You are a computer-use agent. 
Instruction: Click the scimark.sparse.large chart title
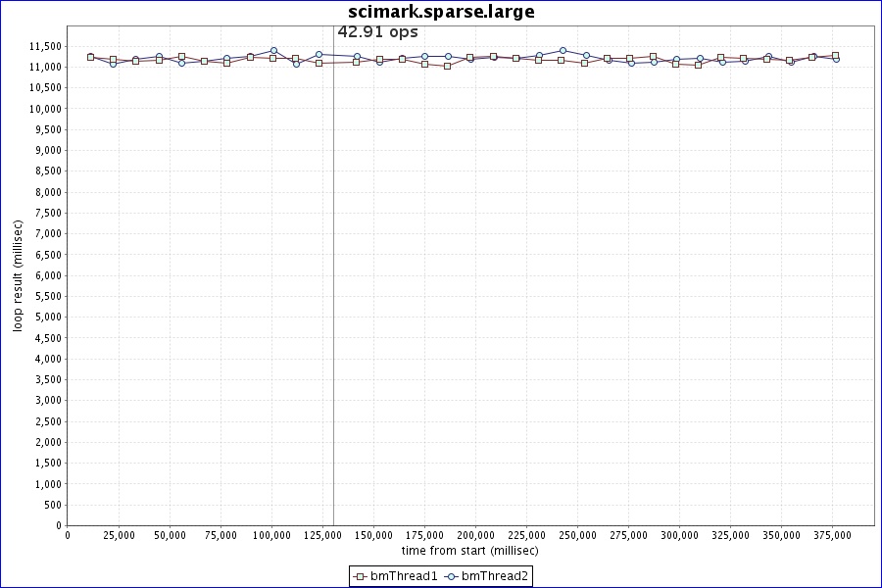441,12
